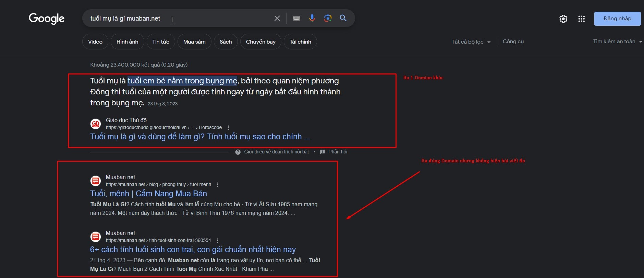Click the muaban.net tinh-tuoi-sinh-con-trai-360554 URL

pos(158,240)
